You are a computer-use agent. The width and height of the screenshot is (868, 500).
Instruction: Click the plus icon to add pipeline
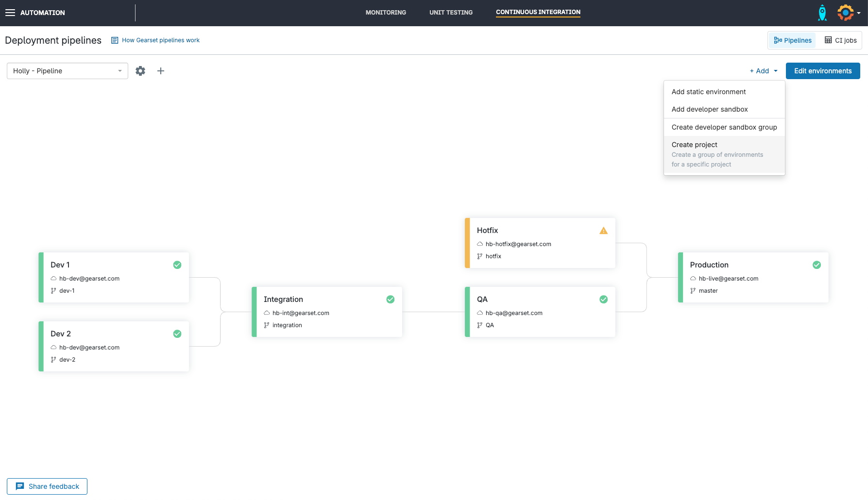161,71
